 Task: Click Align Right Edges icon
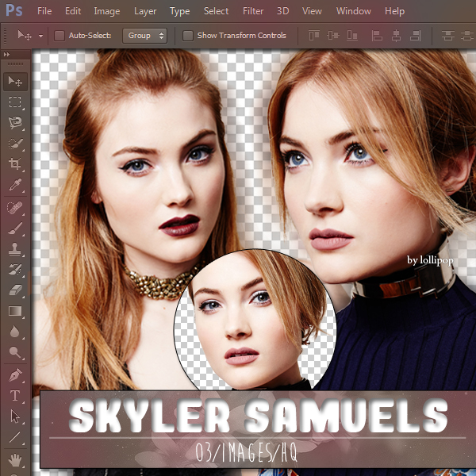(415, 36)
